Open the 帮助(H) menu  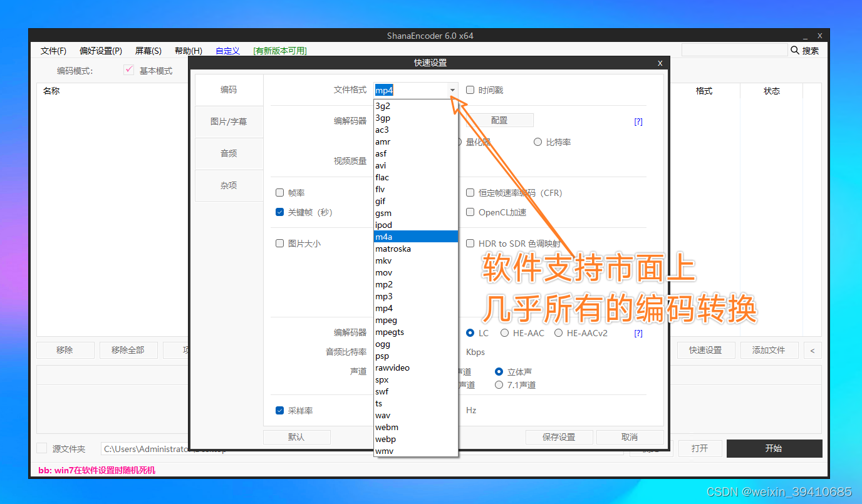point(189,51)
